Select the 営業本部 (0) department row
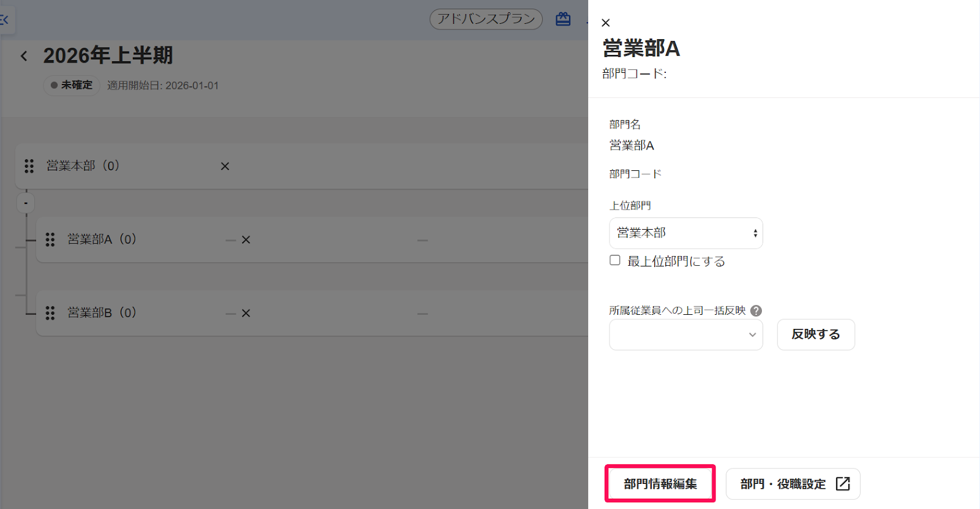This screenshot has width=980, height=509. click(x=302, y=166)
